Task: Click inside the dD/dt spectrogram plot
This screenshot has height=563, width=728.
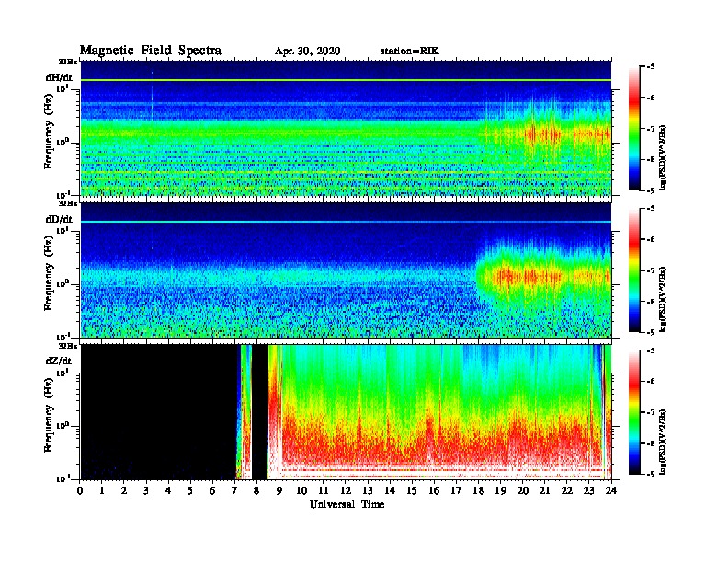Action: [346, 270]
